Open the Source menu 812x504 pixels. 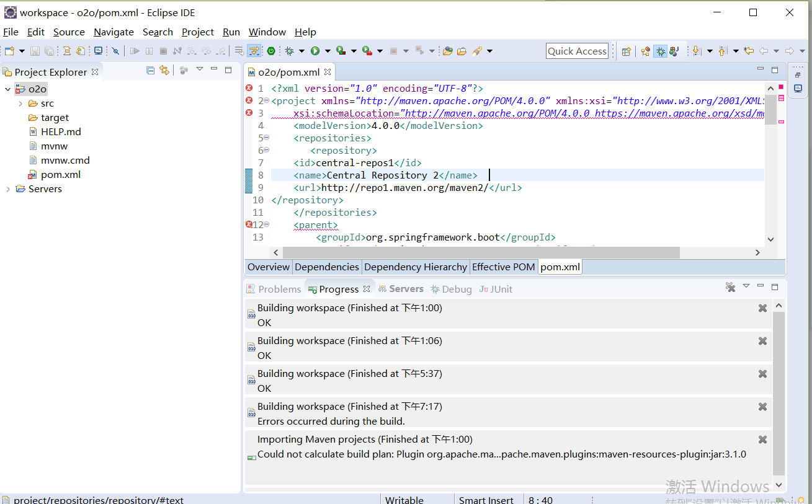point(69,32)
